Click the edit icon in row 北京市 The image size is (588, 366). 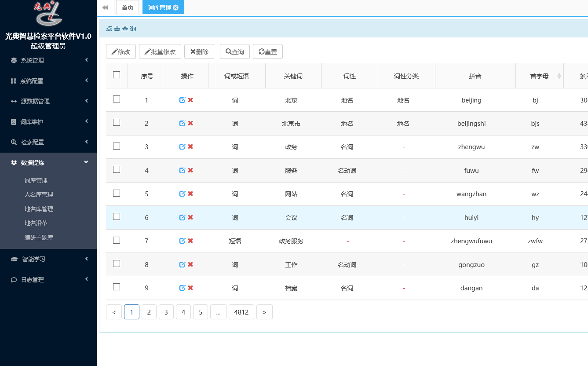(x=183, y=123)
